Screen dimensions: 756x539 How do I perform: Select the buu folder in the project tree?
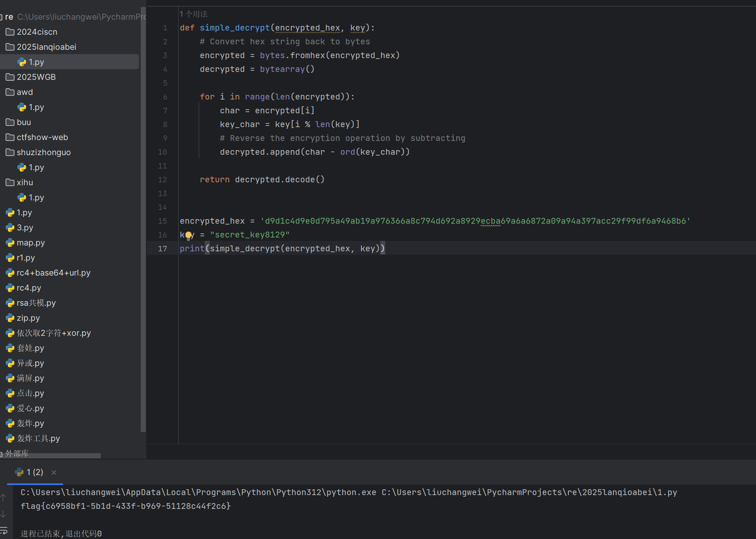point(23,123)
